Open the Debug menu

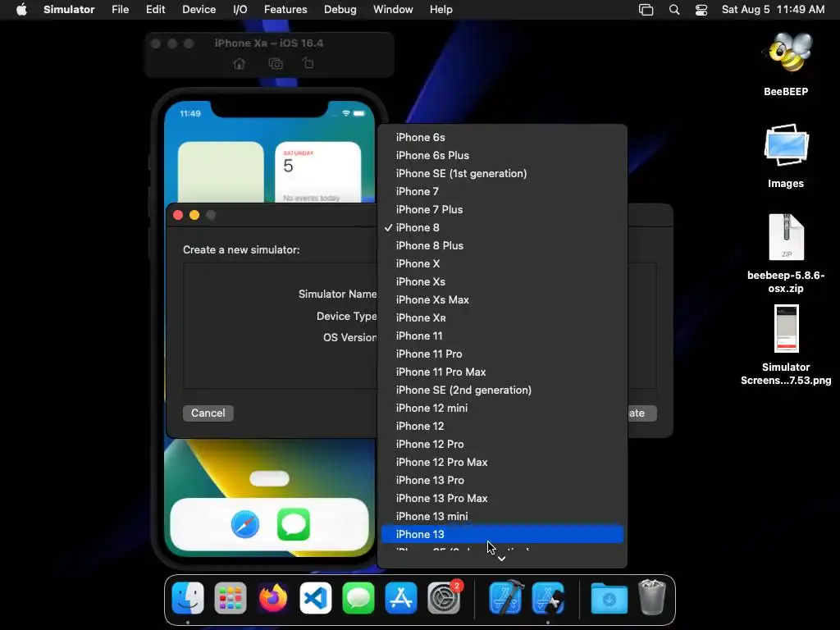[340, 9]
